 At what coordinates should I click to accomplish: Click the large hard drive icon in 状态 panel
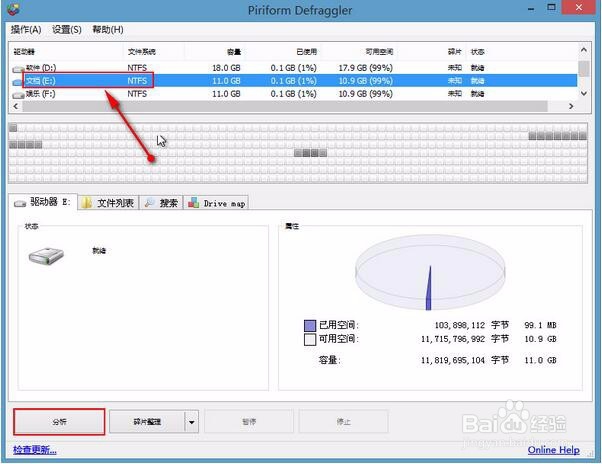46,256
